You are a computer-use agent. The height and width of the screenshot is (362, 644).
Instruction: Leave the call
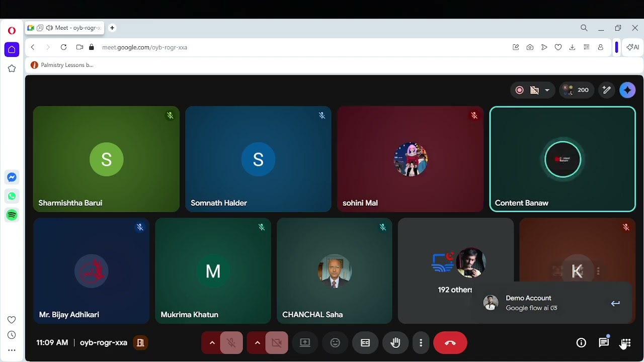[x=450, y=343]
